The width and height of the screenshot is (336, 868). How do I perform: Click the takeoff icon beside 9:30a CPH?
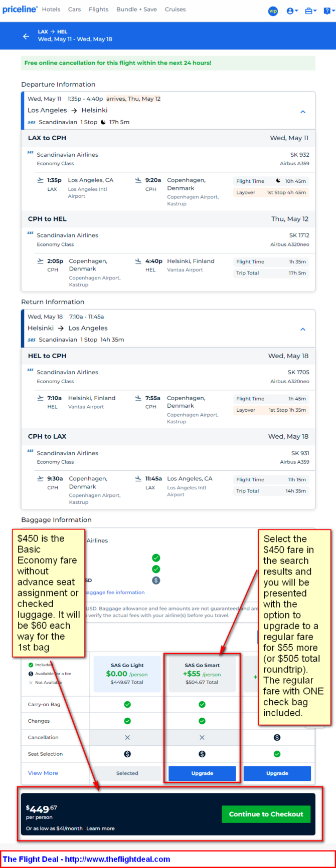pyautogui.click(x=41, y=479)
